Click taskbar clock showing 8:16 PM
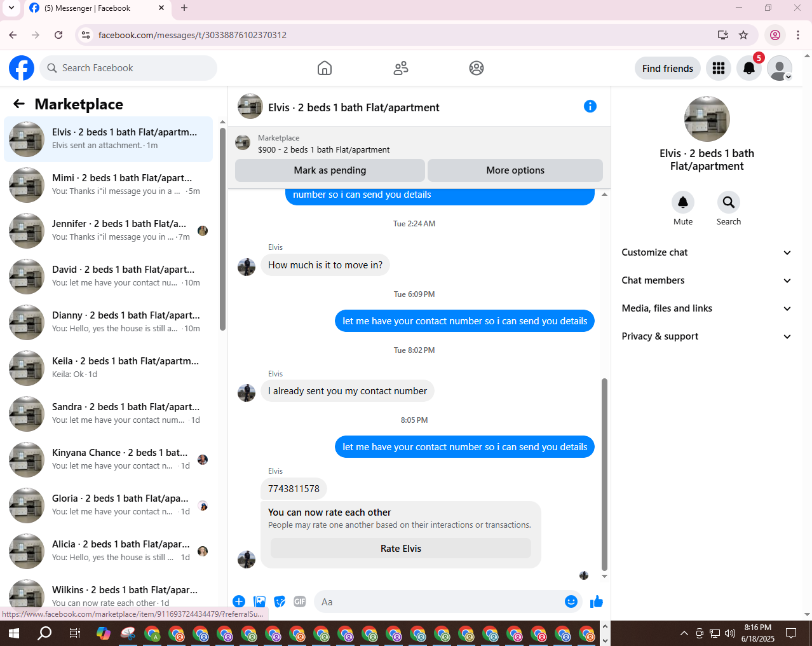 coord(757,633)
